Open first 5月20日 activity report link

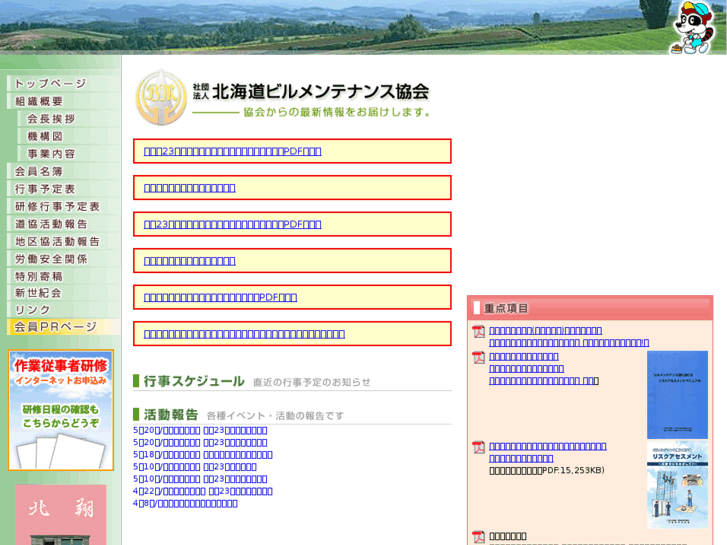(200, 430)
